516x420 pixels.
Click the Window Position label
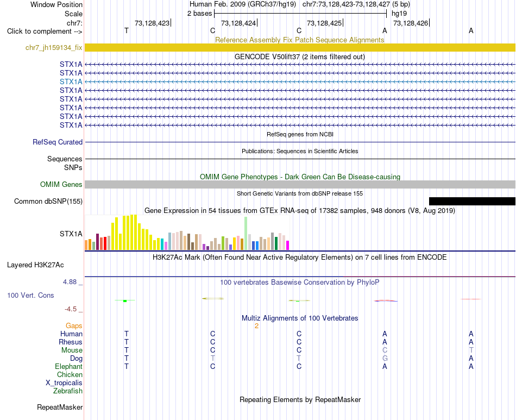[x=56, y=4]
